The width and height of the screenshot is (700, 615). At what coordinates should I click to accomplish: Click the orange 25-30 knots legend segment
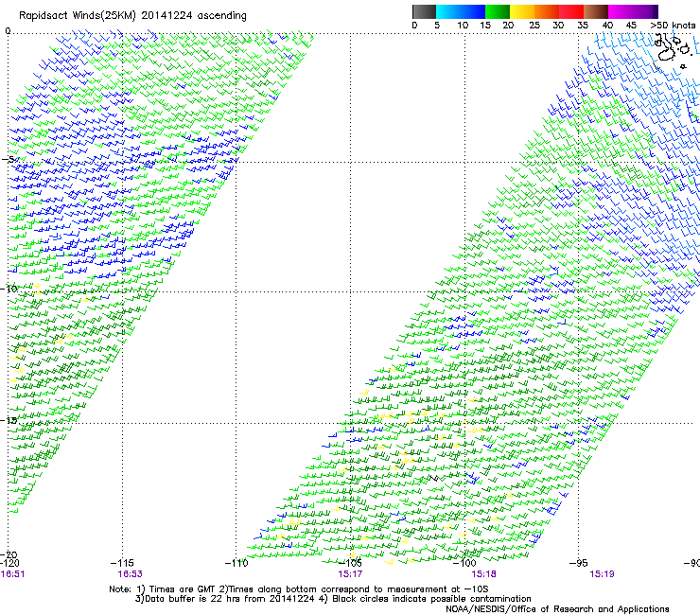point(547,11)
